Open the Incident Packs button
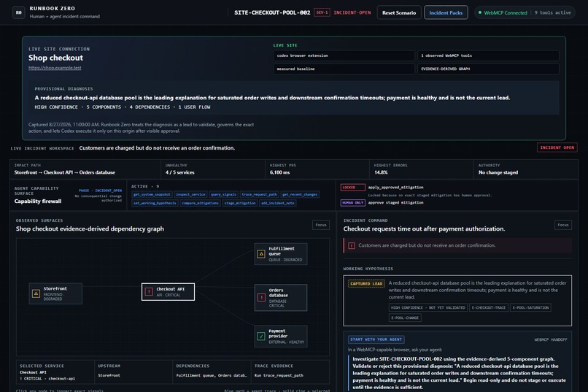Viewport: 588px width, 392px height. [x=446, y=12]
